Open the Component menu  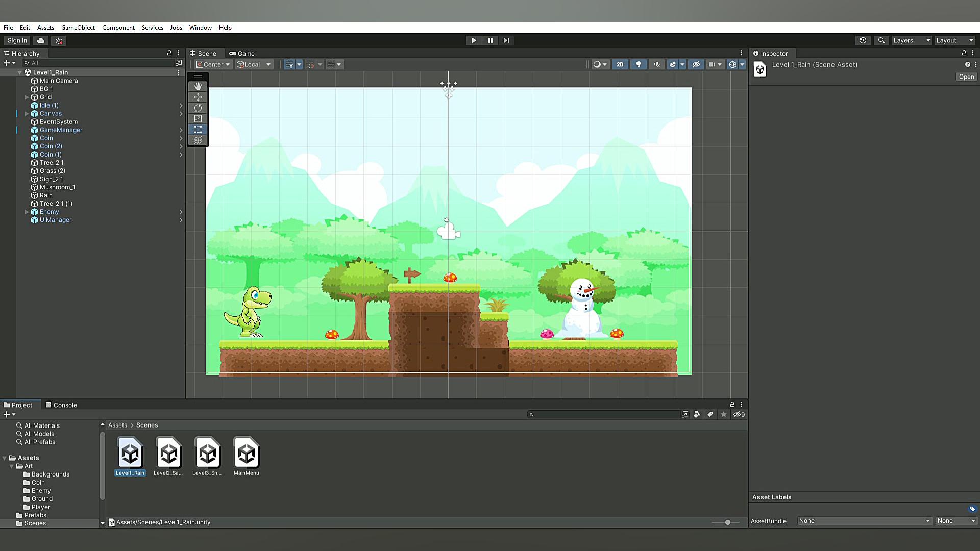(x=118, y=28)
